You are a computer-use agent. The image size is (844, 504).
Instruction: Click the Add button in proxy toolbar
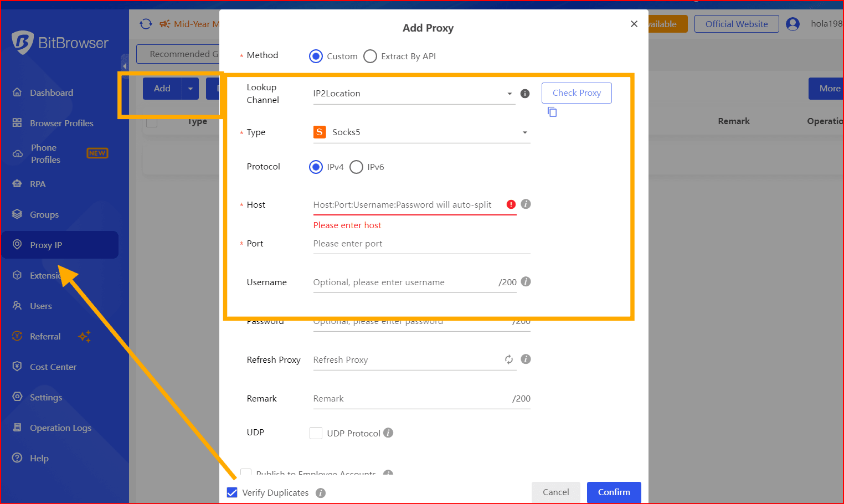162,89
